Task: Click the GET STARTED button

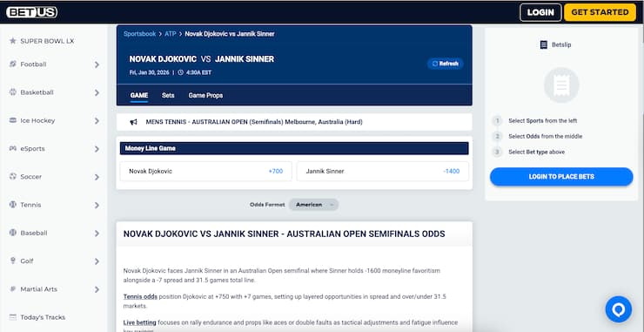Action: [x=600, y=12]
